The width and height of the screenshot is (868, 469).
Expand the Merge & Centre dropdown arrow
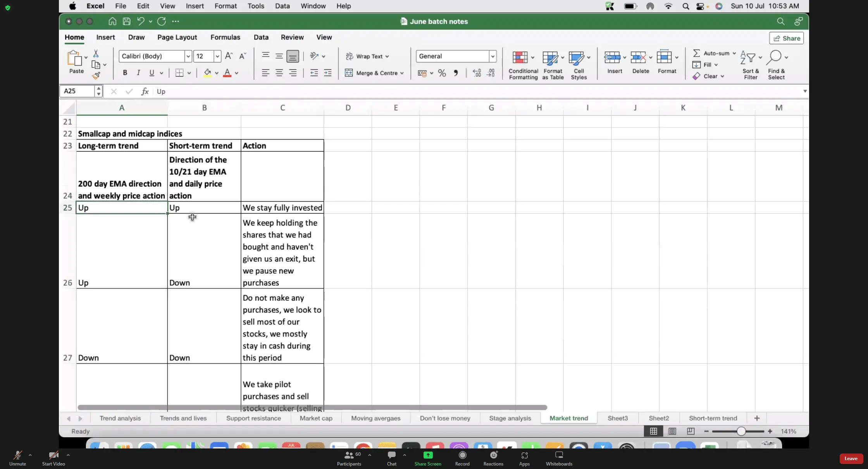tap(402, 73)
